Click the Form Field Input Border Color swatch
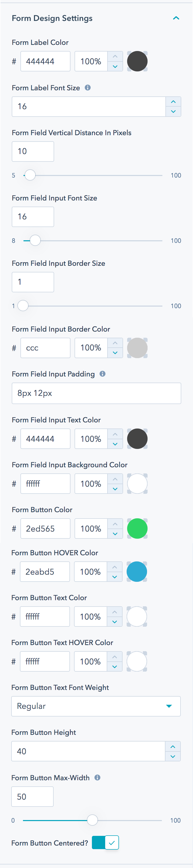Viewport: 193px width, 868px height. click(137, 348)
